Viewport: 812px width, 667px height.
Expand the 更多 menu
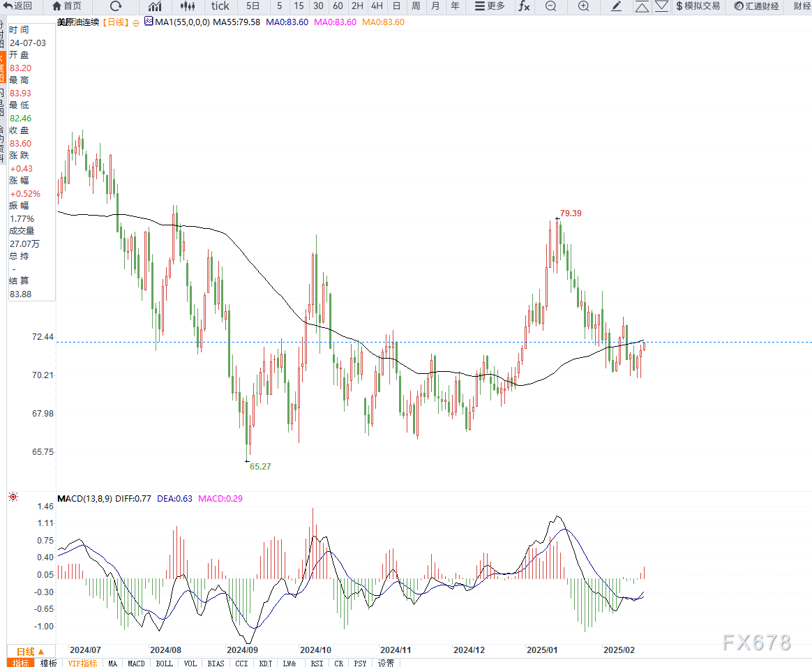490,6
